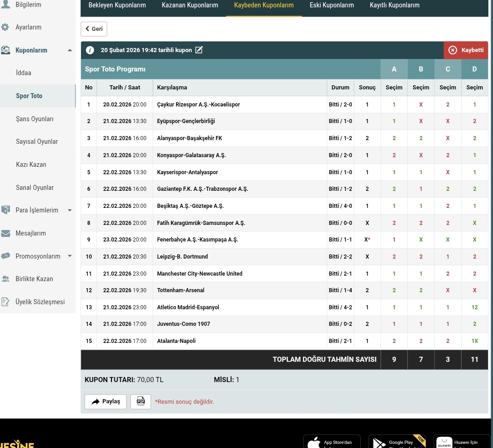Switch to Kazanan Kuponlarım tab
This screenshot has height=448, width=493.
pos(190,6)
